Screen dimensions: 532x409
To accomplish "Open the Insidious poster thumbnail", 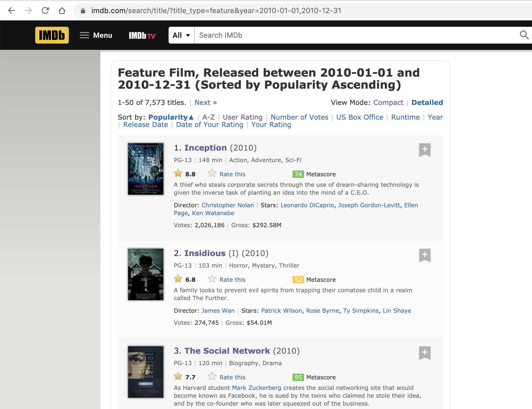I will click(x=146, y=274).
